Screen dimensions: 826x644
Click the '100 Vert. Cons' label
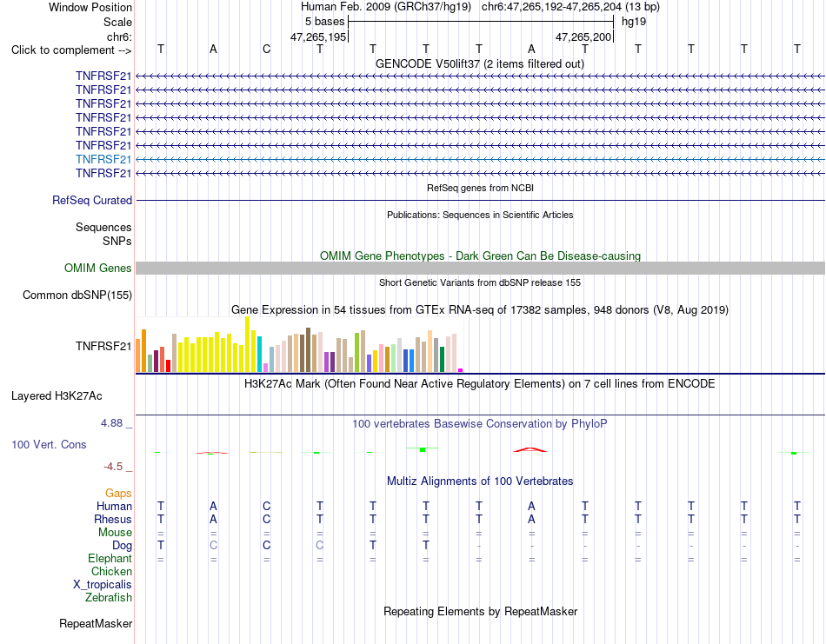49,444
